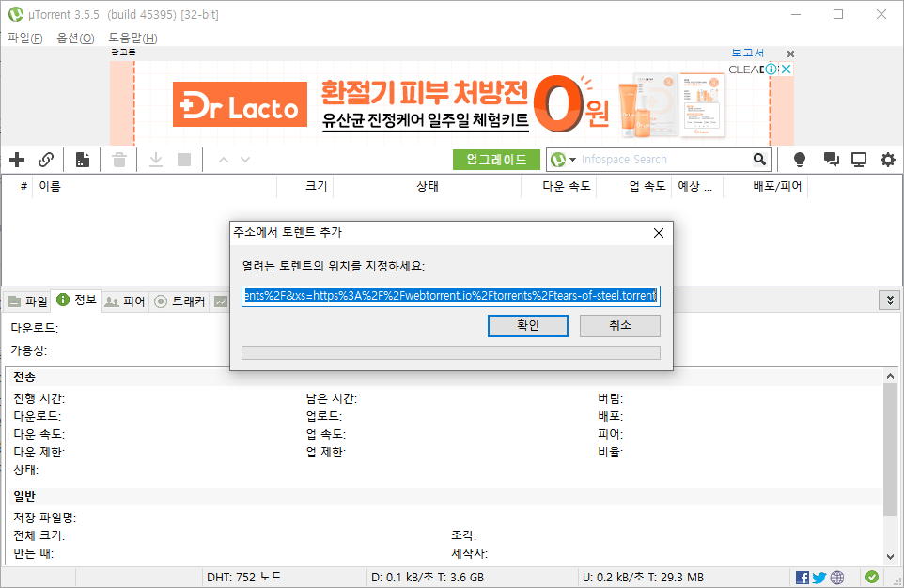Sort by 배포/피어 column header
This screenshot has height=588, width=904.
click(x=765, y=187)
